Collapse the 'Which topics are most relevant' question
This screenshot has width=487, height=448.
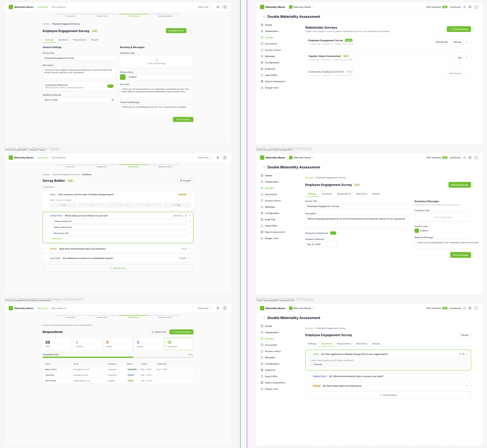189,215
